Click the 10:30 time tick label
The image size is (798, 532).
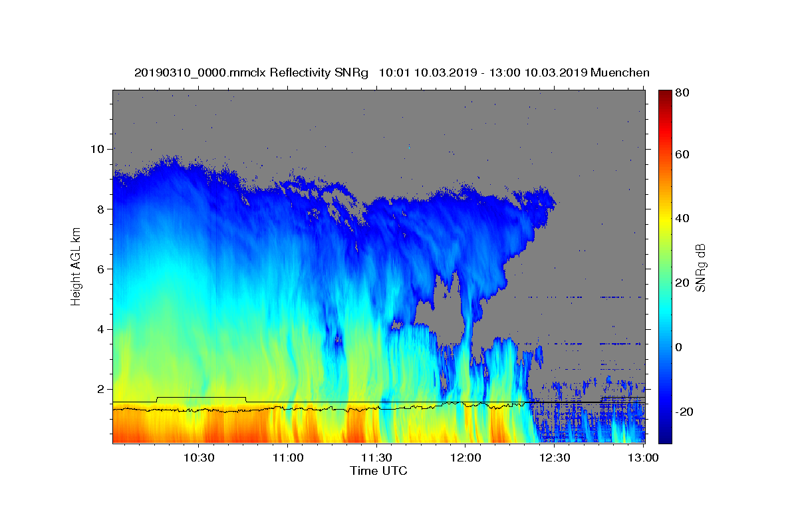[x=198, y=458]
